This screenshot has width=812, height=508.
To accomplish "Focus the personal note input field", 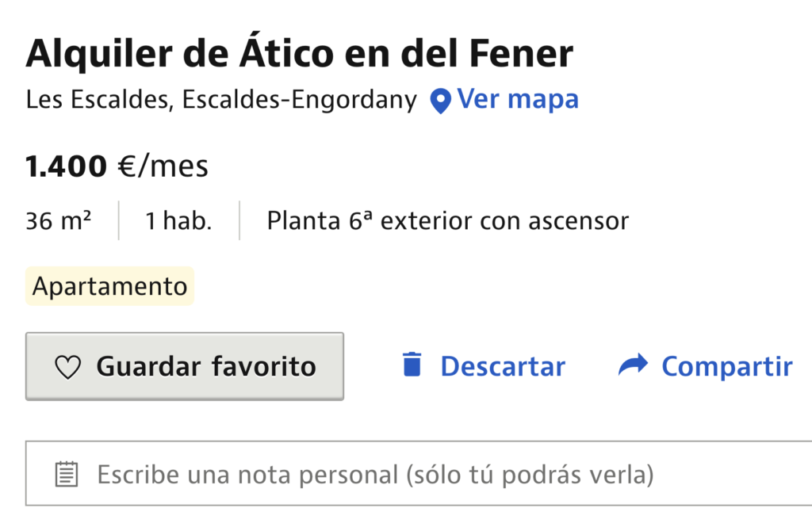I will pyautogui.click(x=396, y=475).
